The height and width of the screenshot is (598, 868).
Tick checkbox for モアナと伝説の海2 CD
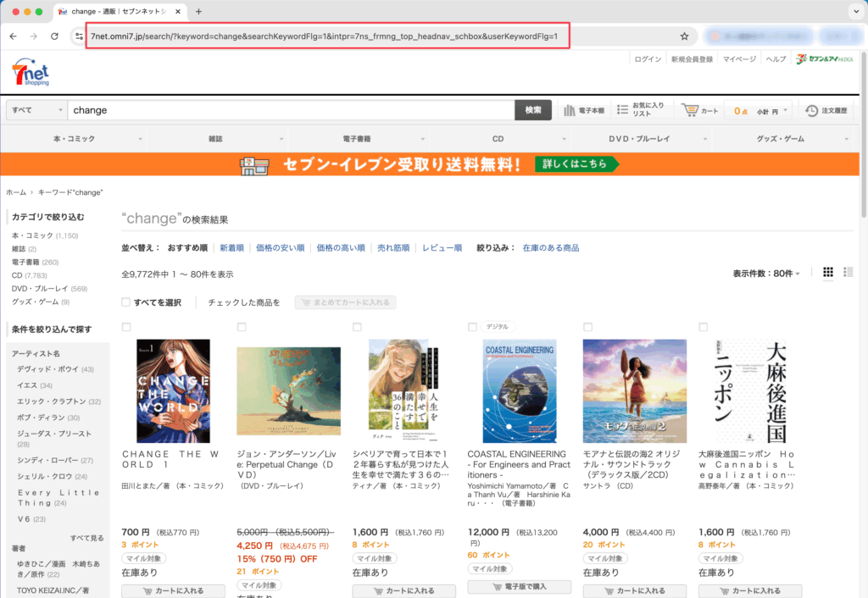coord(588,327)
